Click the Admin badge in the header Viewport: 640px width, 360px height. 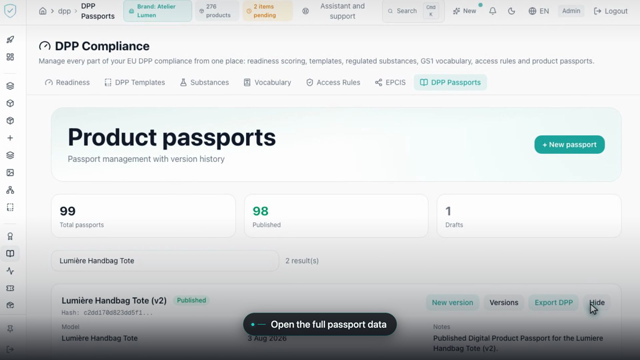pyautogui.click(x=571, y=11)
